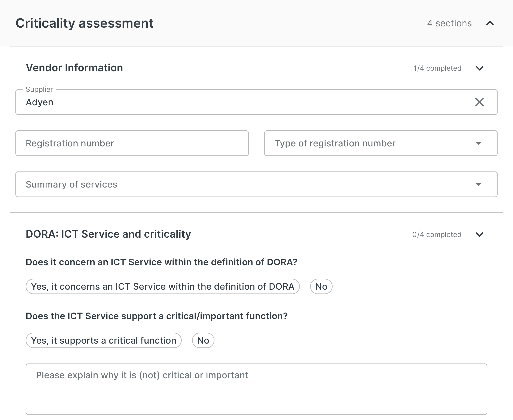
Task: Collapse DORA ICT Service section chevron
Action: click(x=479, y=234)
